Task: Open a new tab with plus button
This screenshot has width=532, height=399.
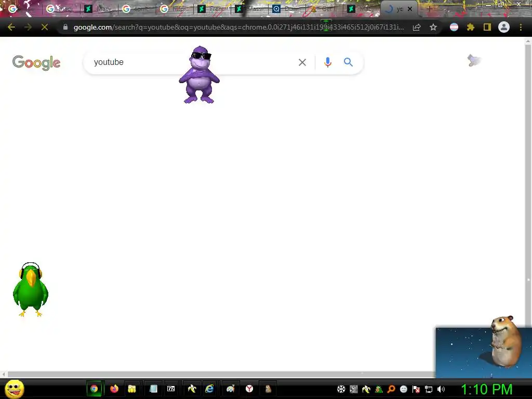Action: [x=429, y=9]
